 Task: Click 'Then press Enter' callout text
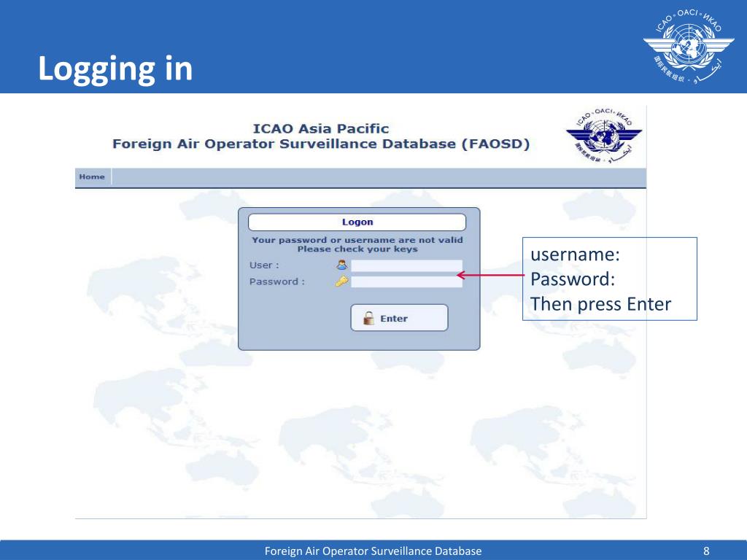pyautogui.click(x=601, y=304)
